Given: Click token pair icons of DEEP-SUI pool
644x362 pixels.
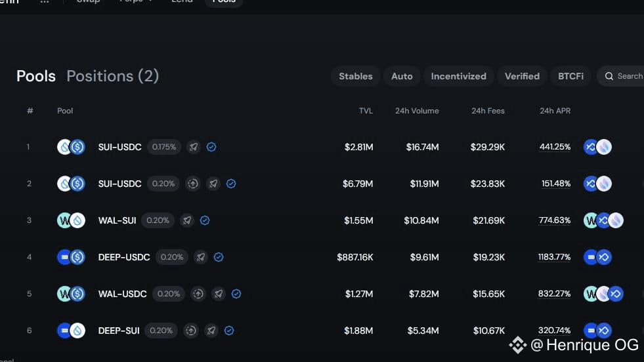Looking at the screenshot, I should coord(71,331).
